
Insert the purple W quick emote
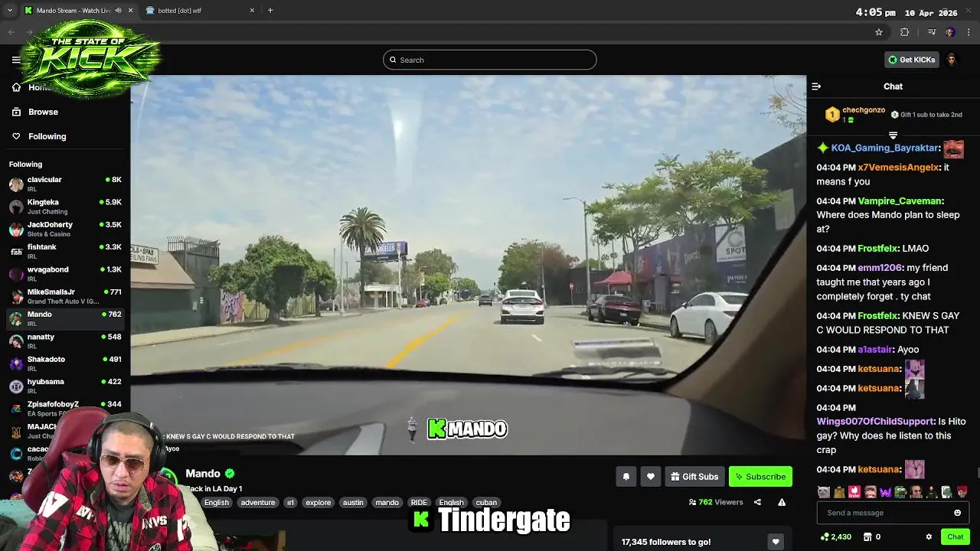[885, 492]
